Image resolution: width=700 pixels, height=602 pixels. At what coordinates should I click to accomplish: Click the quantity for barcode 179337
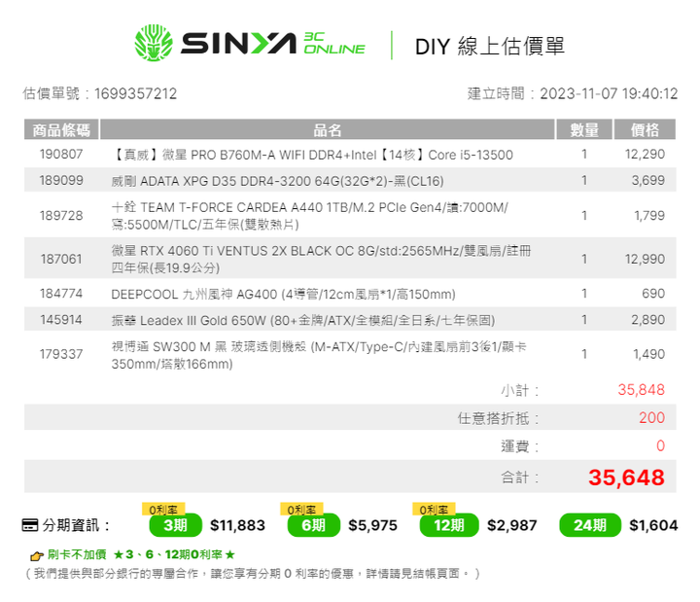point(584,354)
